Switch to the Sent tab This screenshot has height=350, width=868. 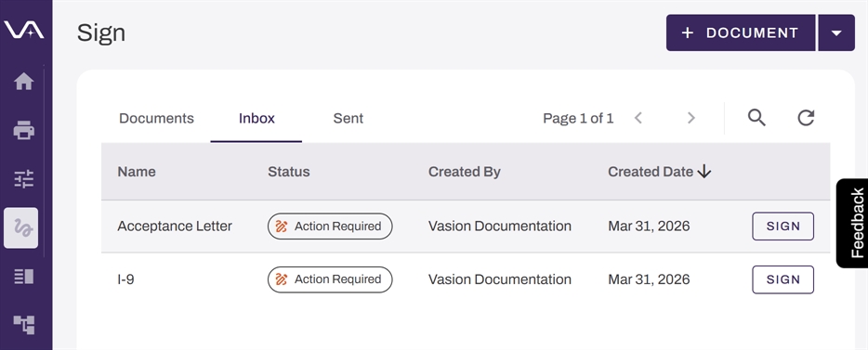pyautogui.click(x=349, y=118)
